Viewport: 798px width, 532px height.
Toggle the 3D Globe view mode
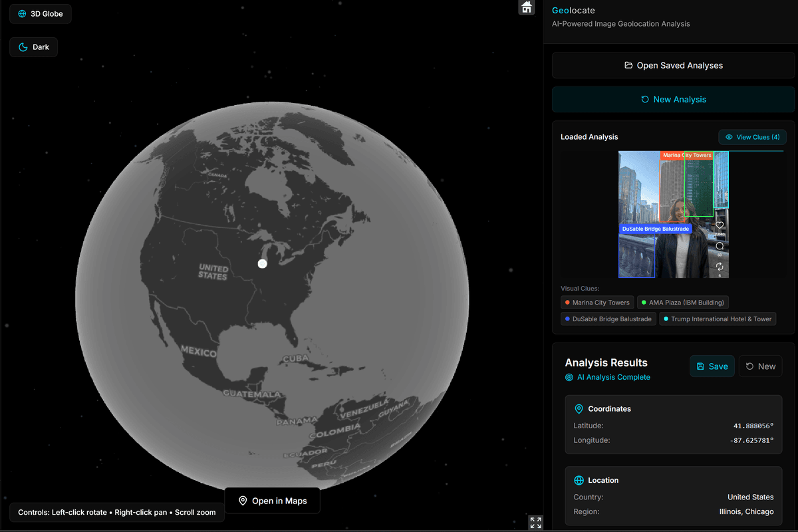click(41, 14)
